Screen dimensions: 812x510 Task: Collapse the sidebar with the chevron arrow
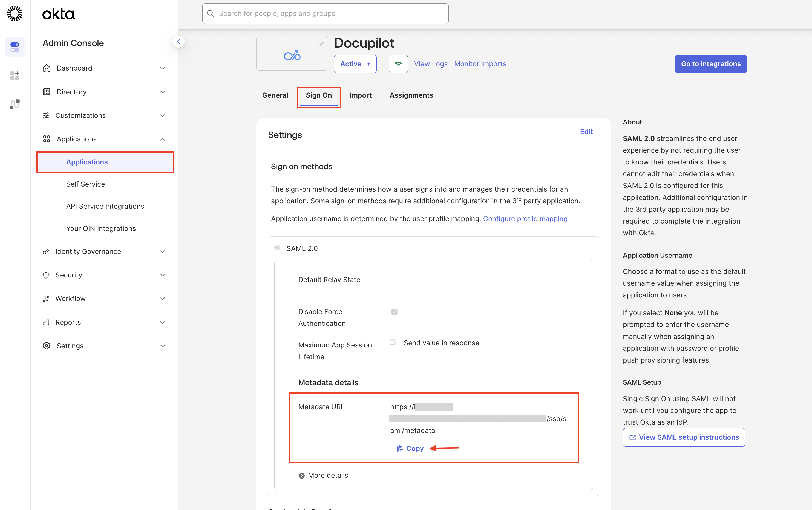pyautogui.click(x=178, y=42)
